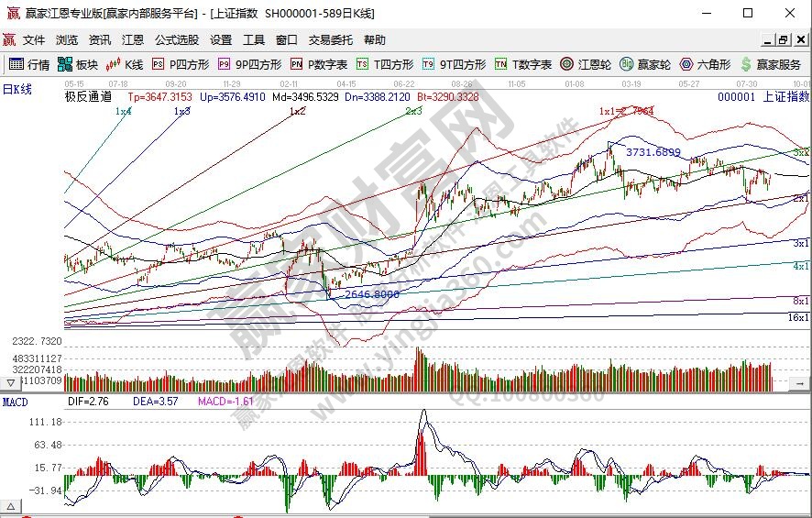Open the 赢家轮 wheel tool
Screen dimensions: 812x518
tap(645, 64)
